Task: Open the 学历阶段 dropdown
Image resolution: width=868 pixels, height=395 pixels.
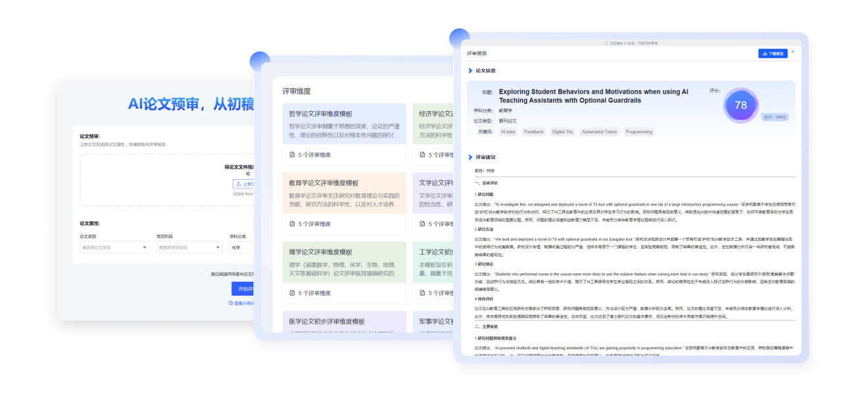Action: [x=189, y=248]
